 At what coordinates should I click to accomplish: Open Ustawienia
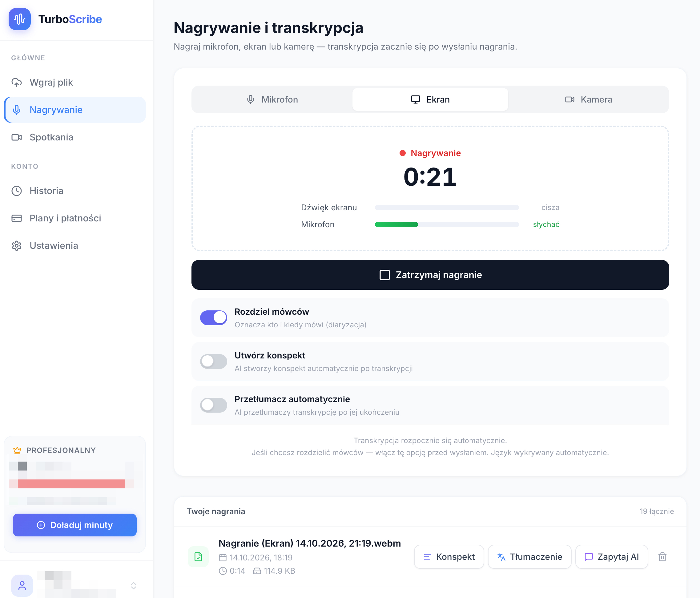point(75,246)
